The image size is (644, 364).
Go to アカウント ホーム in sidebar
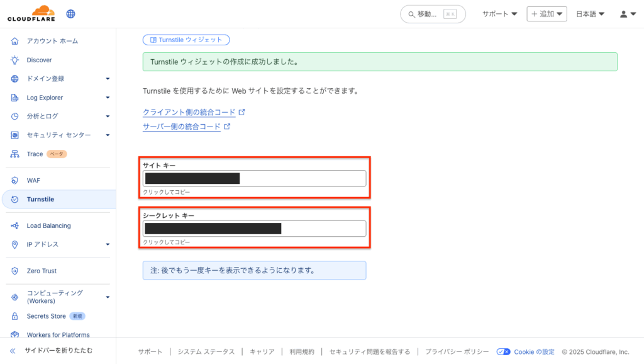pyautogui.click(x=52, y=41)
